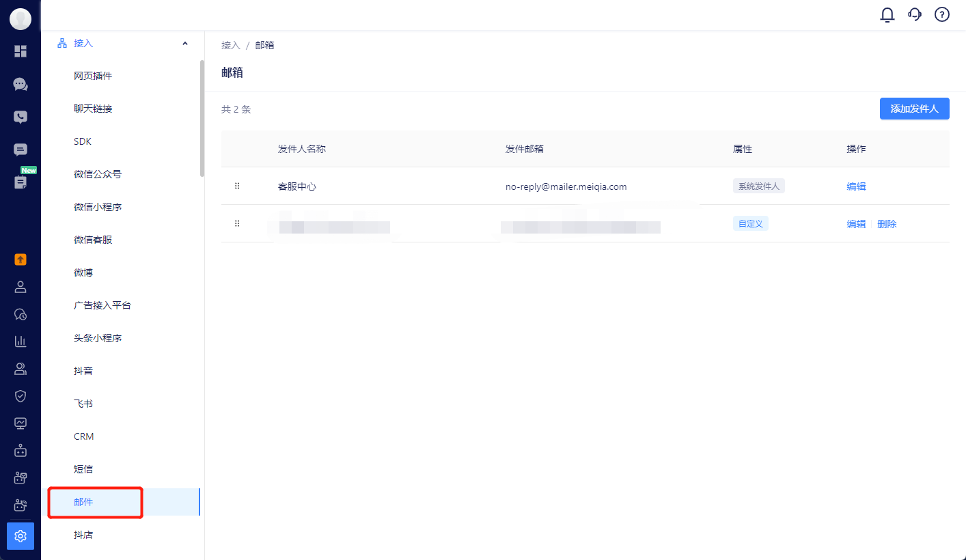The image size is (966, 560).
Task: Open the dashboard grid icon
Action: 20,51
